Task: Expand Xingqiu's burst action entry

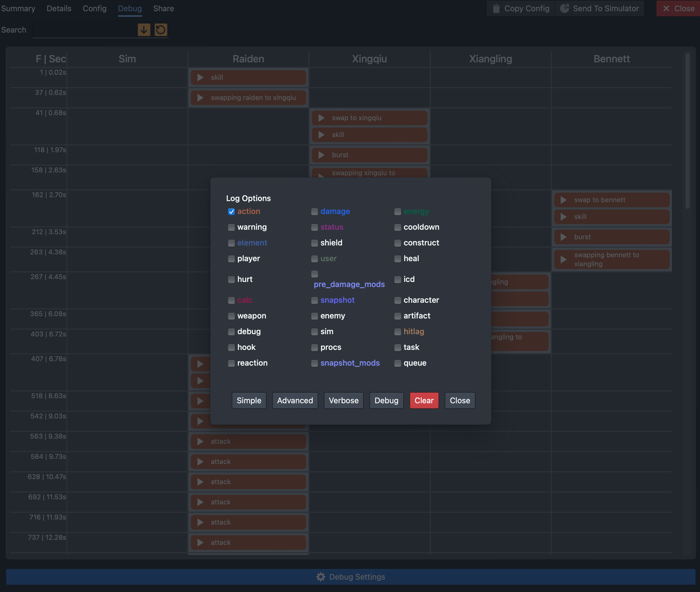Action: (x=321, y=155)
